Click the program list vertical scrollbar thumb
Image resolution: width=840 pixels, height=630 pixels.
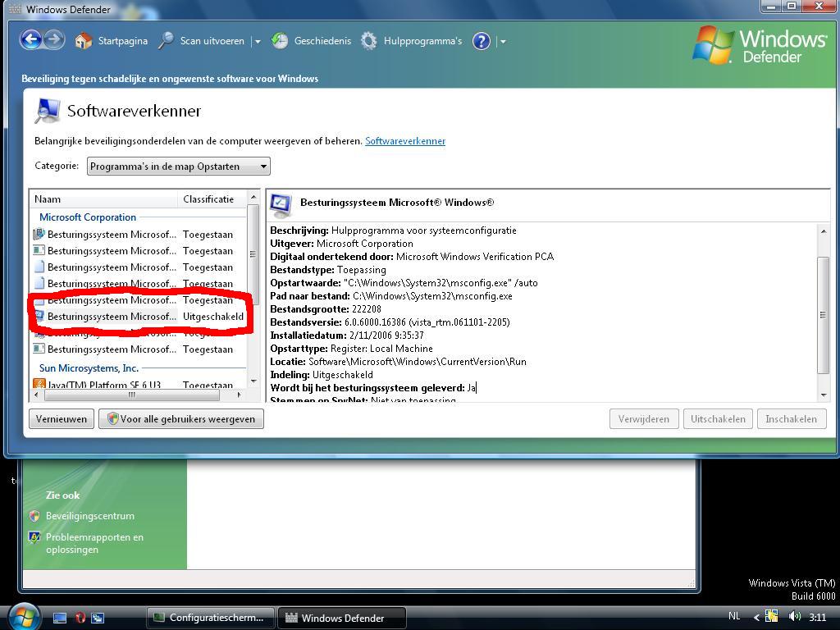point(253,254)
